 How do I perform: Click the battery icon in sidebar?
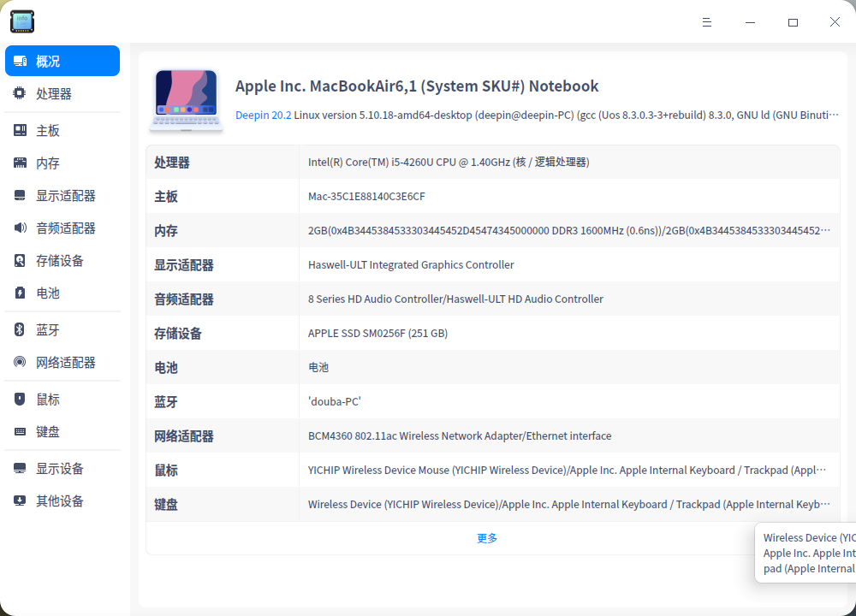tap(20, 293)
